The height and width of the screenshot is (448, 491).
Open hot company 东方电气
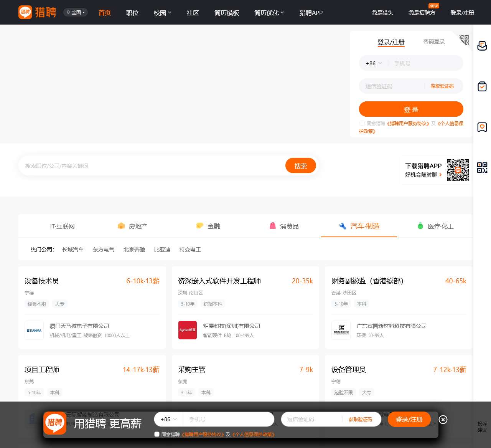pyautogui.click(x=104, y=250)
